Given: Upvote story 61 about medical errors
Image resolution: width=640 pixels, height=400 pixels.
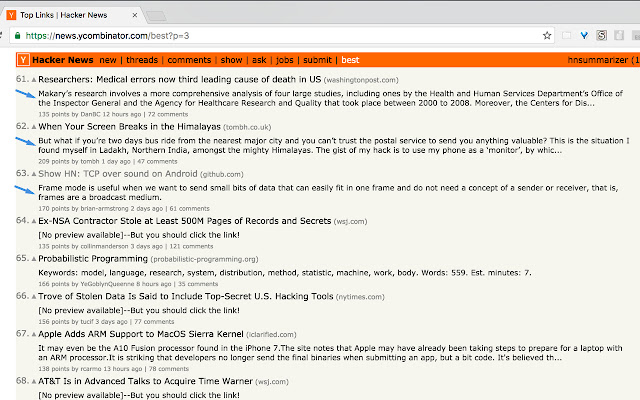Looking at the screenshot, I should [x=34, y=80].
